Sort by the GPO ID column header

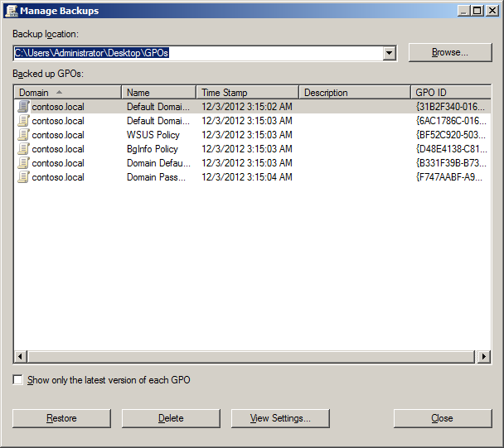tap(451, 93)
